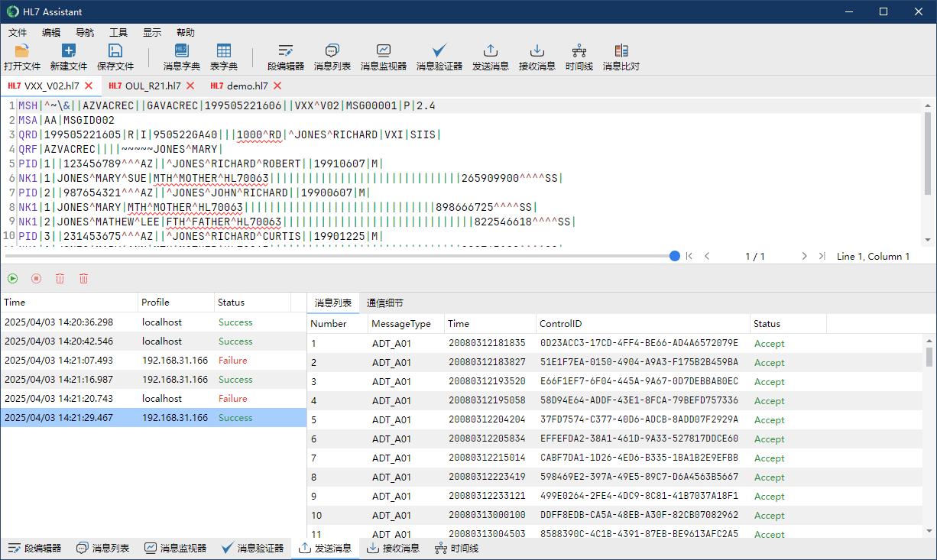Open the 消息字典 message dictionary tool
The height and width of the screenshot is (560, 937).
182,51
